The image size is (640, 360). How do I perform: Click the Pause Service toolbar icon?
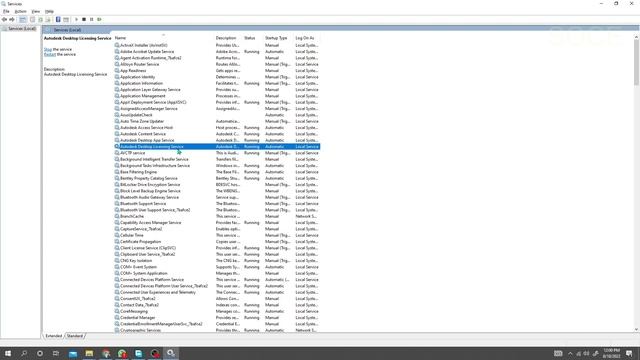coord(91,20)
